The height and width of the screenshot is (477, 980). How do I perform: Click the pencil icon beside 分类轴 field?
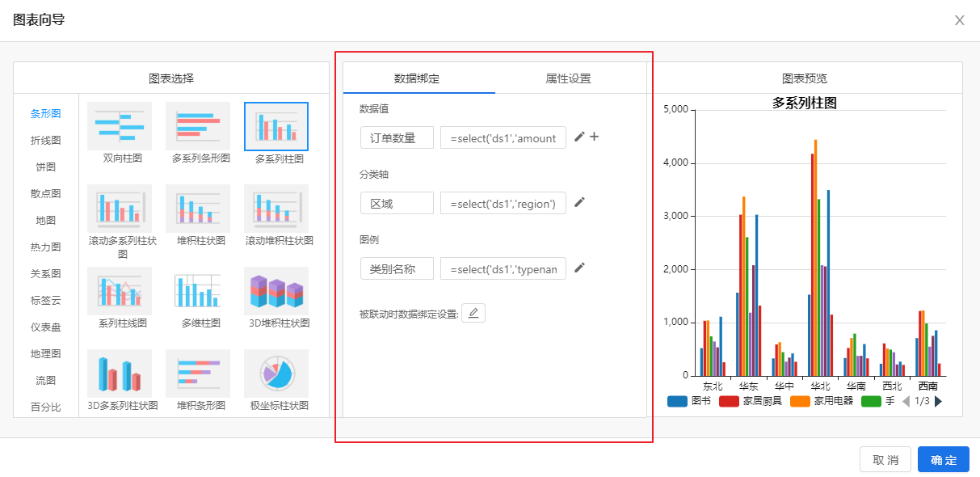point(579,202)
